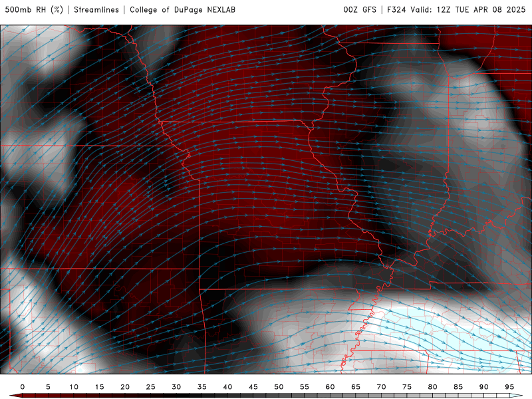Click "College of DuPage NEXLAB" header text
The width and height of the screenshot is (532, 399).
point(182,10)
